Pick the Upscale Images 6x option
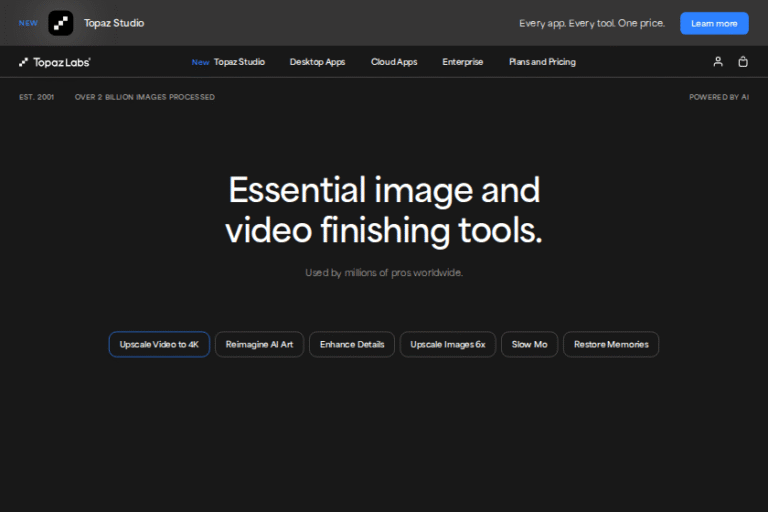 point(447,344)
